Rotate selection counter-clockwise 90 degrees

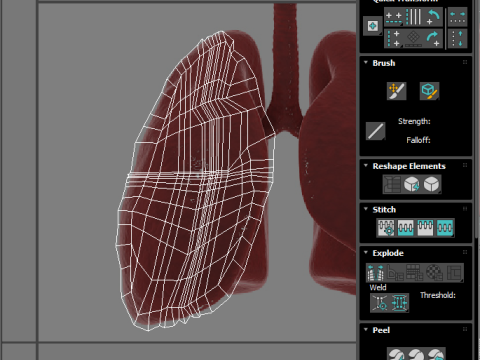tap(433, 17)
